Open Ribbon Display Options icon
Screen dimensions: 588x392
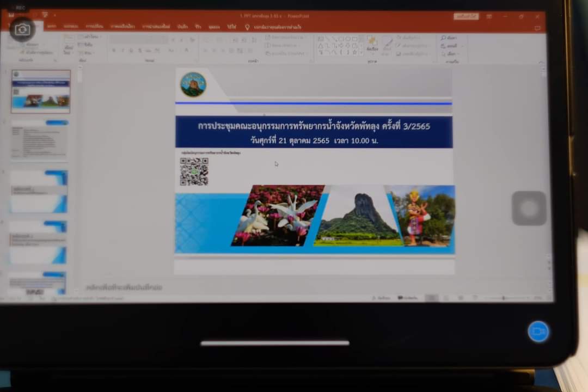point(489,16)
